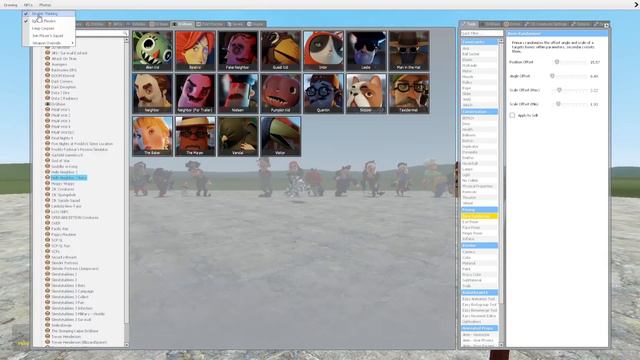
Task: Open the Avengers NPC category
Action: [59, 64]
